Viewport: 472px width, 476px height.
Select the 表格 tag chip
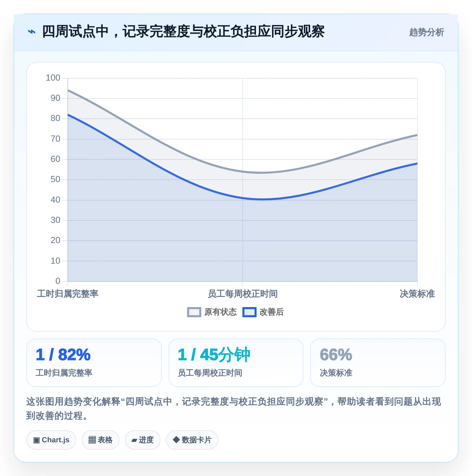(x=100, y=440)
